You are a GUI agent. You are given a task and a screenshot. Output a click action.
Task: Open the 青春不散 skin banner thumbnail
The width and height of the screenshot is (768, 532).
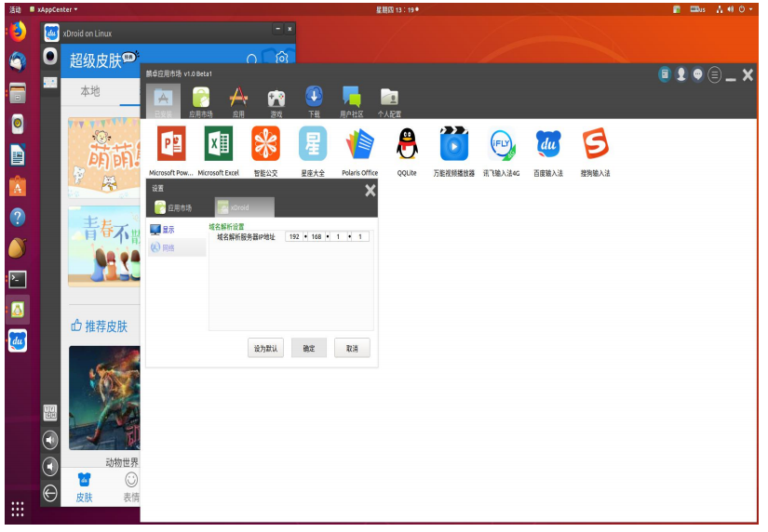pyautogui.click(x=104, y=246)
